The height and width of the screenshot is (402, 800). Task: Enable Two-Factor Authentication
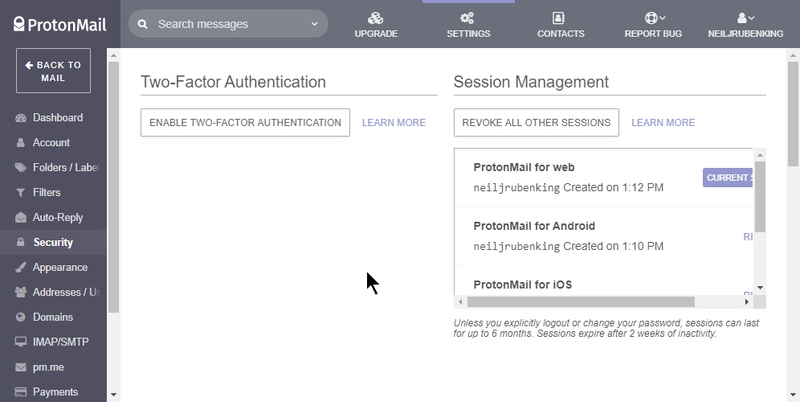coord(245,122)
